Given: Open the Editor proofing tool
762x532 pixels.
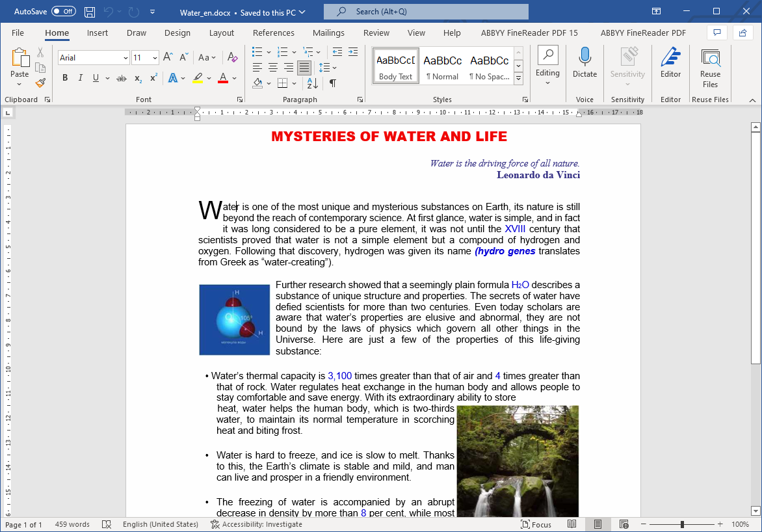Looking at the screenshot, I should [x=670, y=62].
